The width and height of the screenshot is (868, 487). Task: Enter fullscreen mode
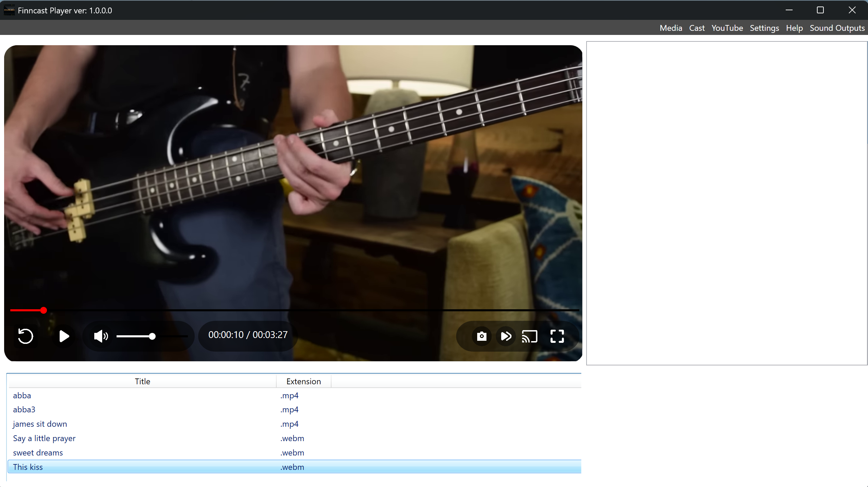pyautogui.click(x=557, y=336)
